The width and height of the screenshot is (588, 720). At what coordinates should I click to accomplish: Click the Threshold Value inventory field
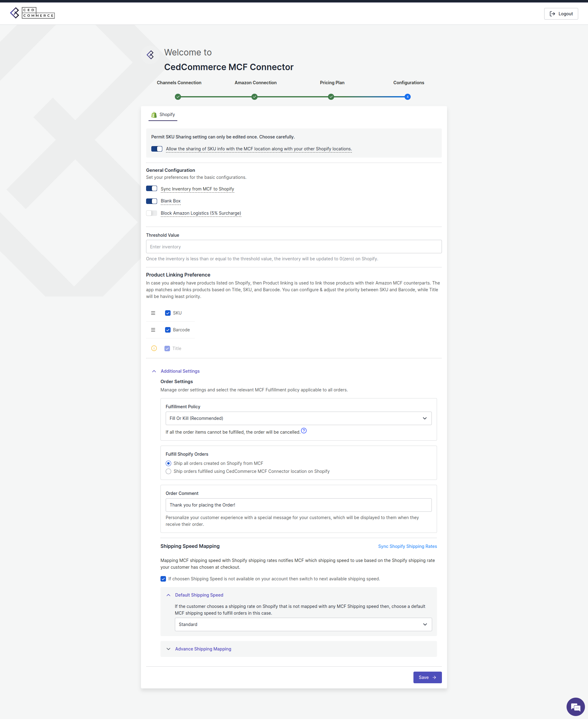point(294,247)
